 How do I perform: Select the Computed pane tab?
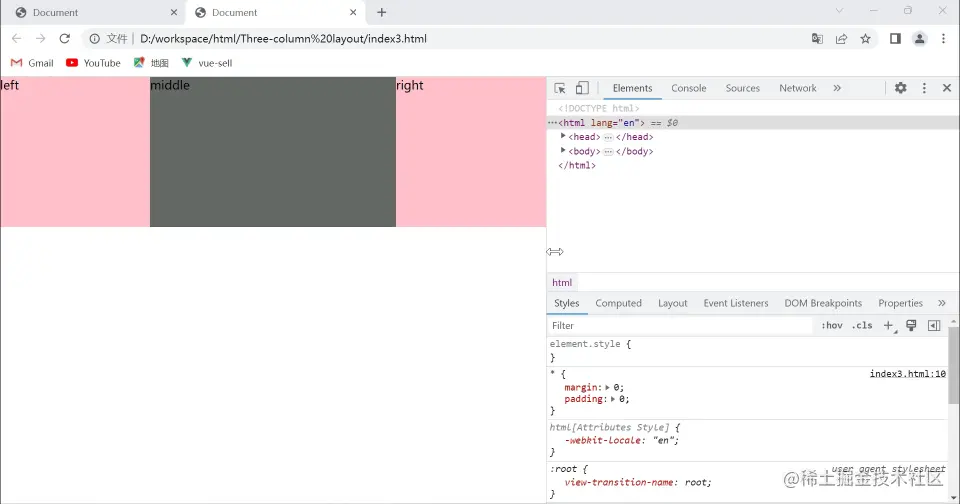(618, 303)
